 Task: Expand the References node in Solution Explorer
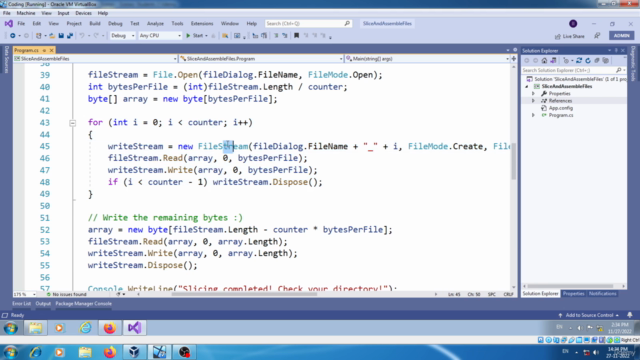click(533, 101)
